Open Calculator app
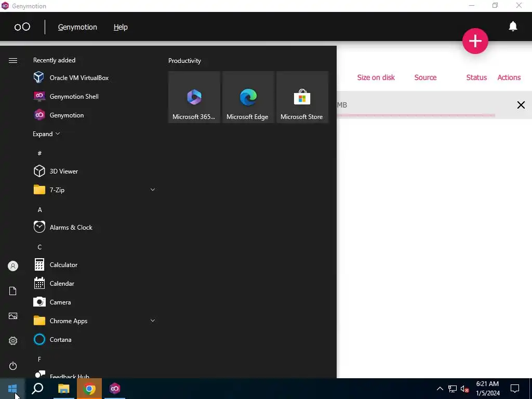 tap(95, 264)
